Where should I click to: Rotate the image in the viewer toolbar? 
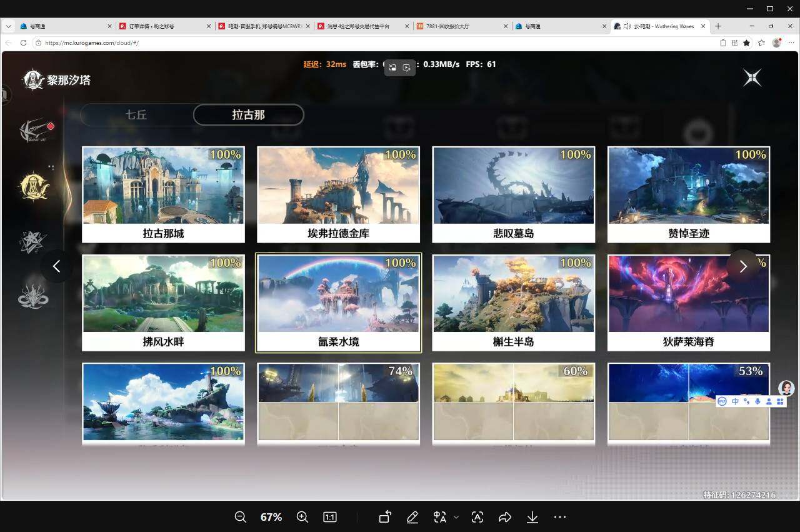385,517
